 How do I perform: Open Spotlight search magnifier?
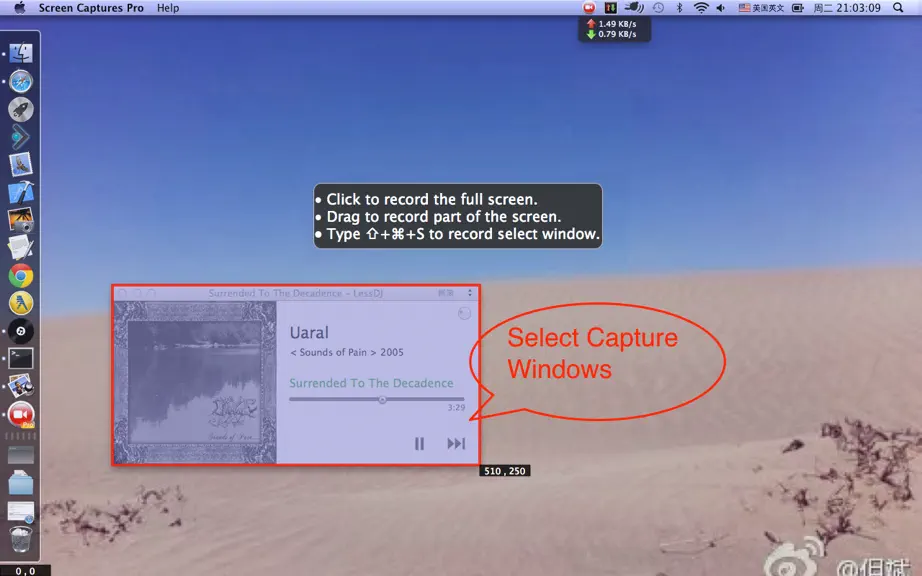point(898,8)
